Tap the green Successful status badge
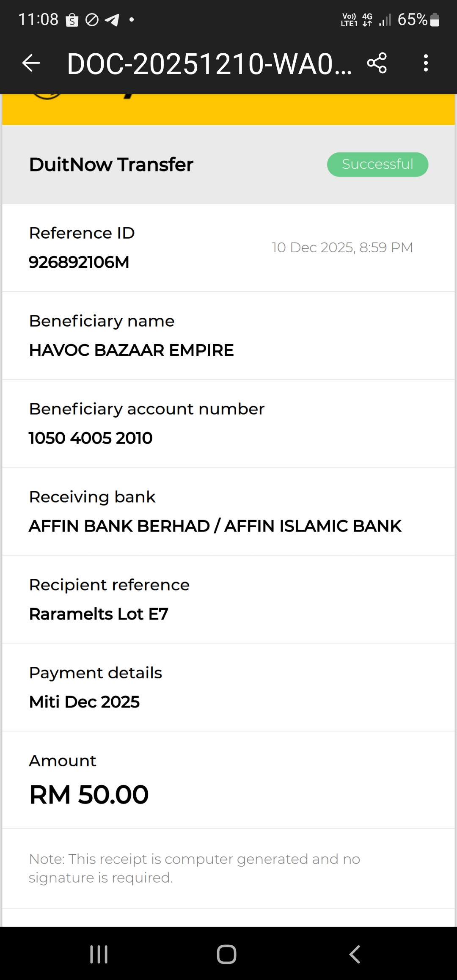The height and width of the screenshot is (980, 457). (377, 165)
